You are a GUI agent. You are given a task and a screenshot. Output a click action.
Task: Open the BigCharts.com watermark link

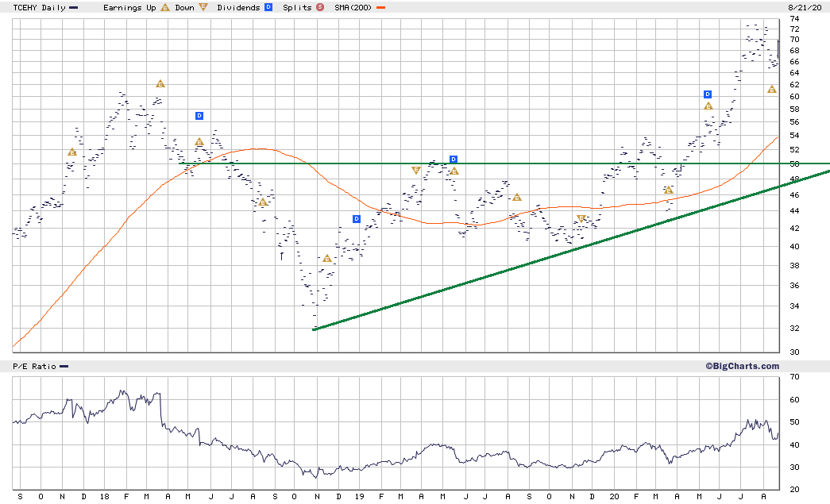(x=741, y=366)
